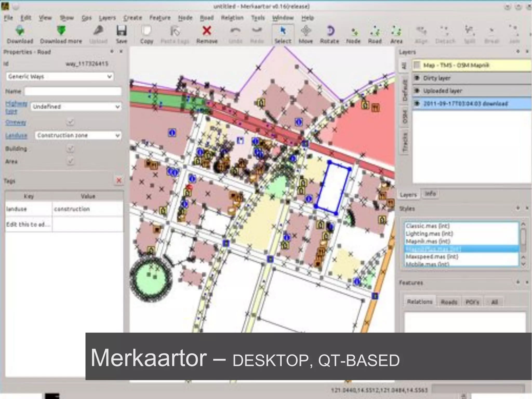Image resolution: width=532 pixels, height=399 pixels.
Task: Toggle the Oneway checkbox
Action: pyautogui.click(x=70, y=122)
